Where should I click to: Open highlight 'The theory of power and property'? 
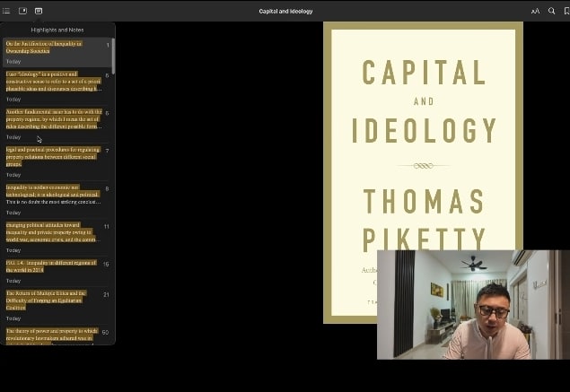click(x=57, y=335)
